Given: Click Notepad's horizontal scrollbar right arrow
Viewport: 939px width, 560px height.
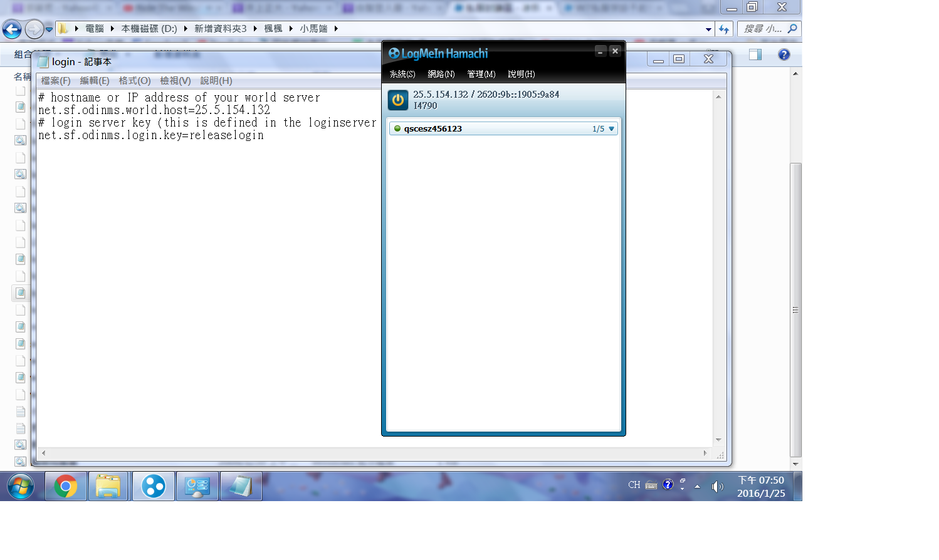Looking at the screenshot, I should coord(705,453).
